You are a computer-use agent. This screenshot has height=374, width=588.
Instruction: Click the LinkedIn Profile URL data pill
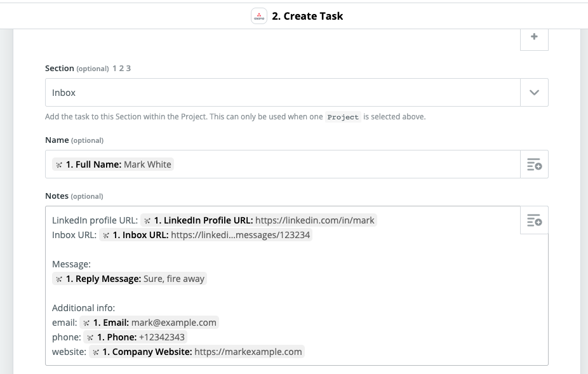(258, 220)
